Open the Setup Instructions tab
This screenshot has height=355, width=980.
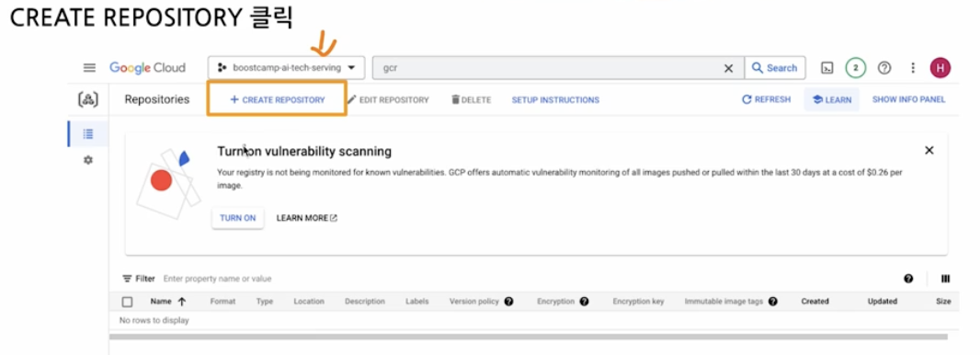555,100
